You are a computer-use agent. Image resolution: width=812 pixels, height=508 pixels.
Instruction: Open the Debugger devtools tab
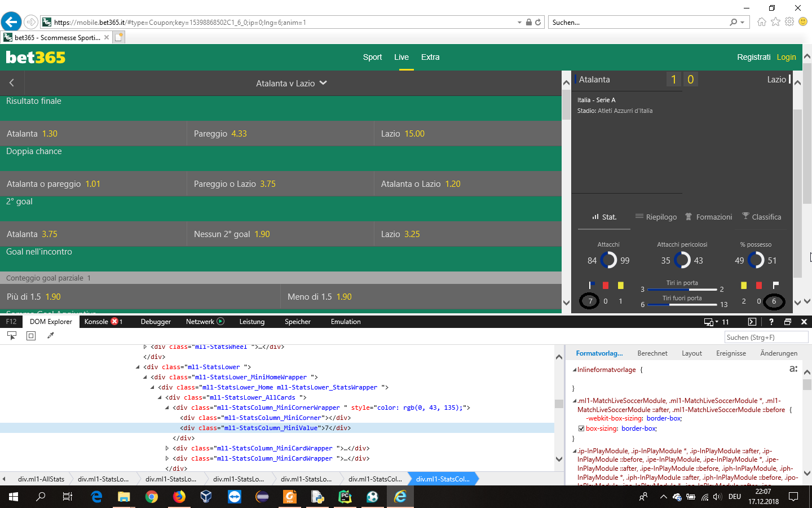click(156, 322)
